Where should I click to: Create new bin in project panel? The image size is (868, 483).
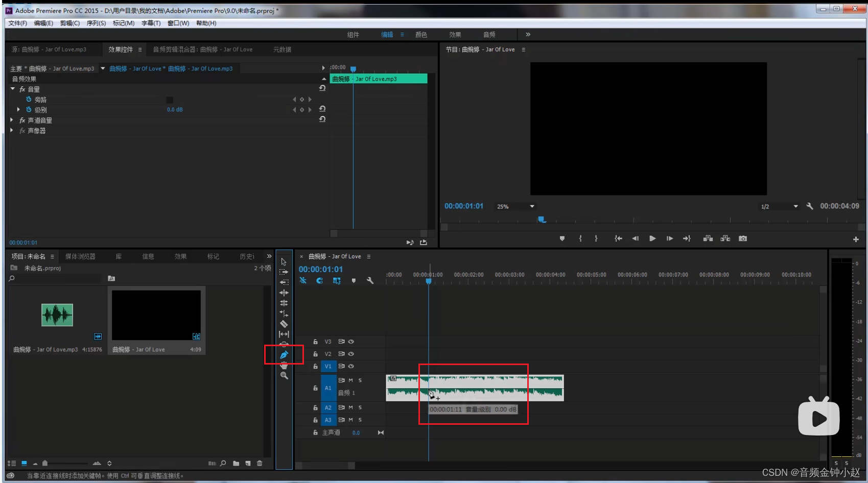click(236, 464)
